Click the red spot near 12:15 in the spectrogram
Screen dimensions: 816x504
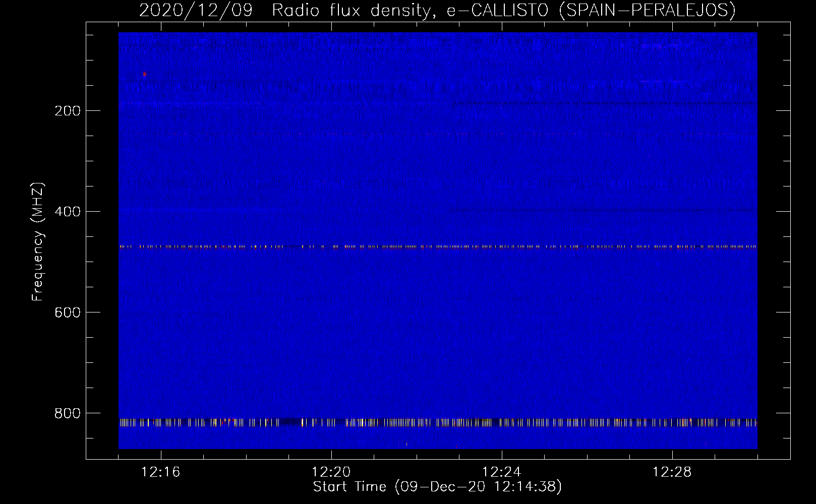coord(145,74)
